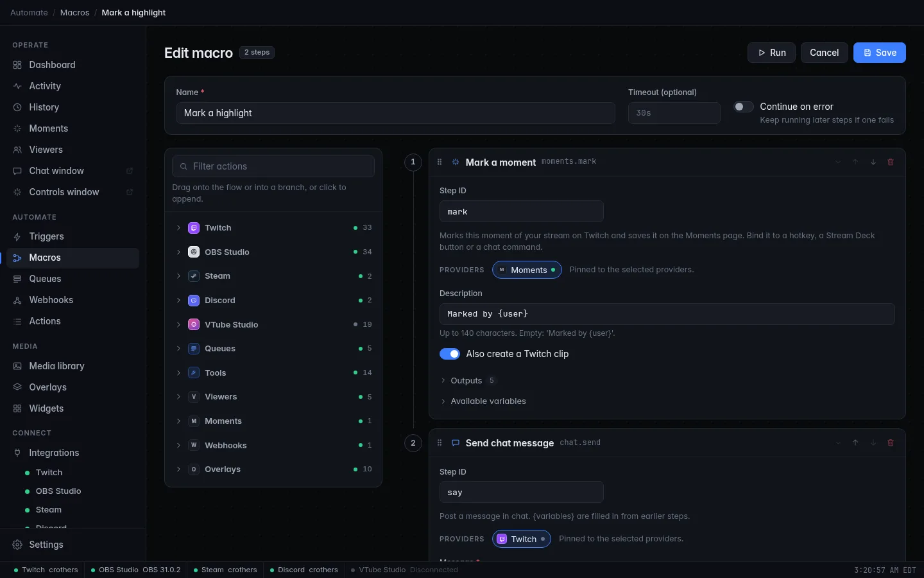This screenshot has height=578, width=924.
Task: Click the Tools category icon
Action: pyautogui.click(x=194, y=373)
